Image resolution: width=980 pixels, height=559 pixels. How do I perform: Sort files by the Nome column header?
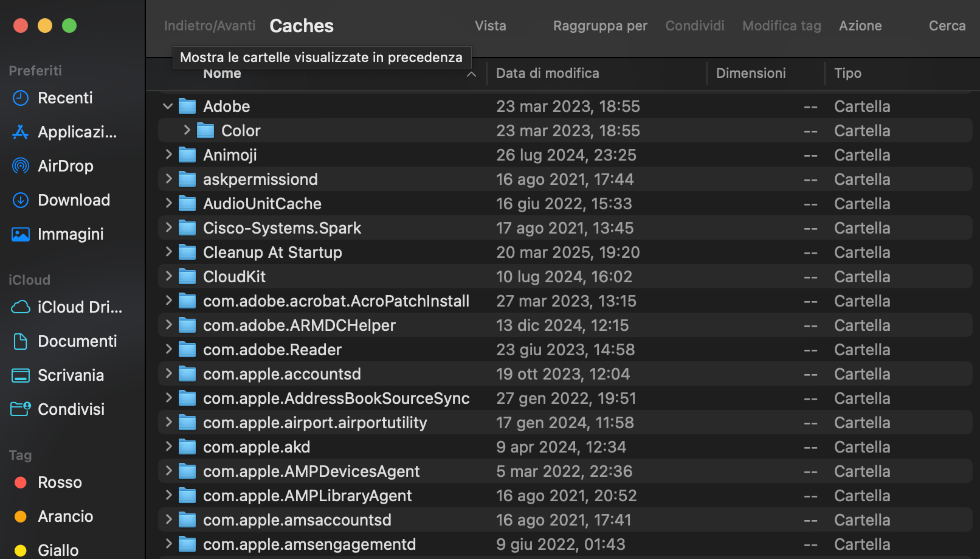tap(222, 73)
